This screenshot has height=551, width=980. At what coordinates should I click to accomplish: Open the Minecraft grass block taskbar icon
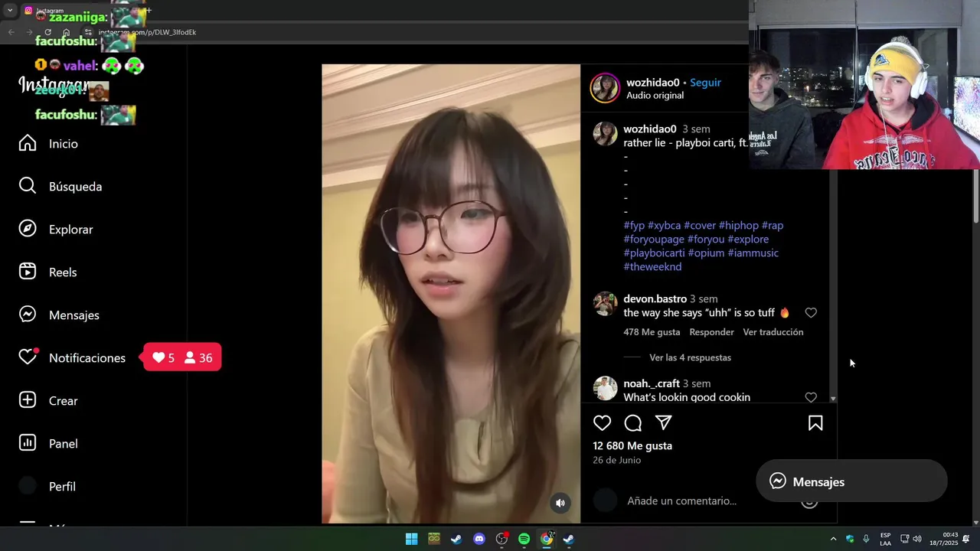pyautogui.click(x=434, y=539)
